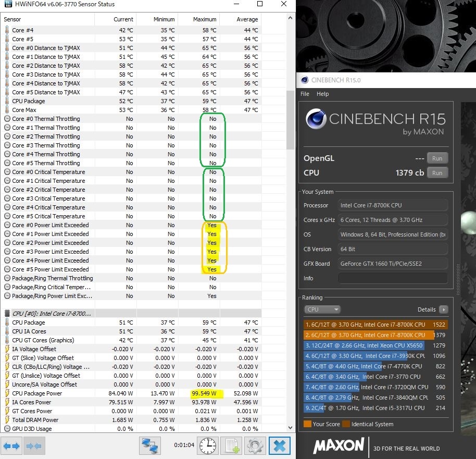Click the Identical System legend swatch
The width and height of the screenshot is (476, 459).
coord(346,424)
